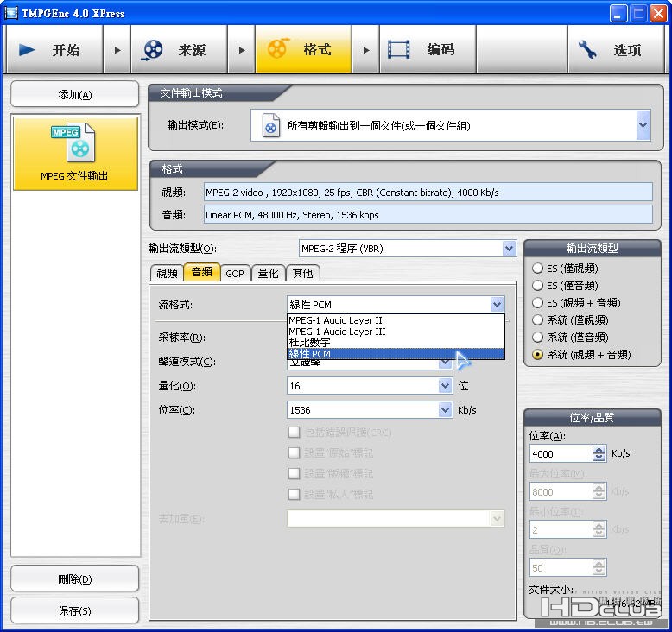Switch to the 音頻 tab

(x=202, y=272)
